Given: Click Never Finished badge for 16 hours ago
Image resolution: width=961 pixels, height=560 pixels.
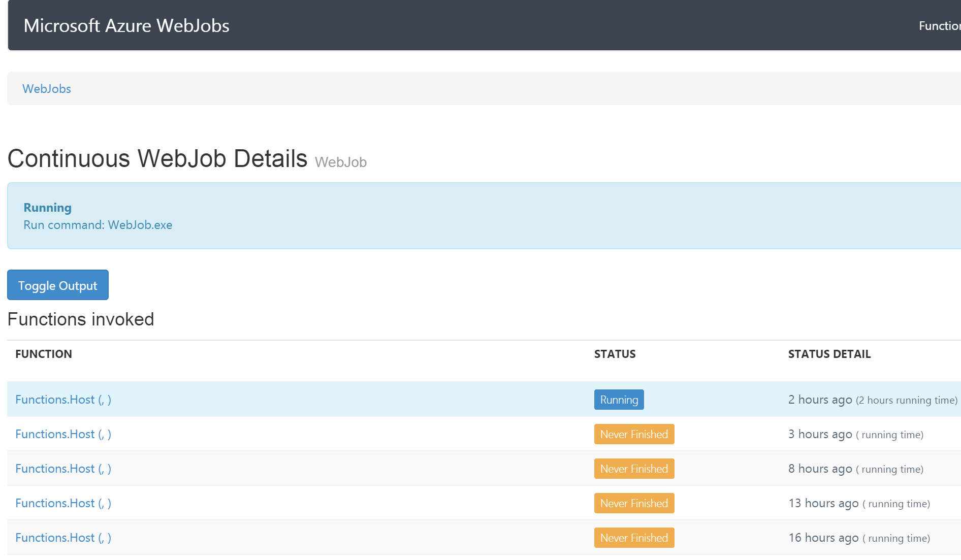Looking at the screenshot, I should click(x=634, y=538).
